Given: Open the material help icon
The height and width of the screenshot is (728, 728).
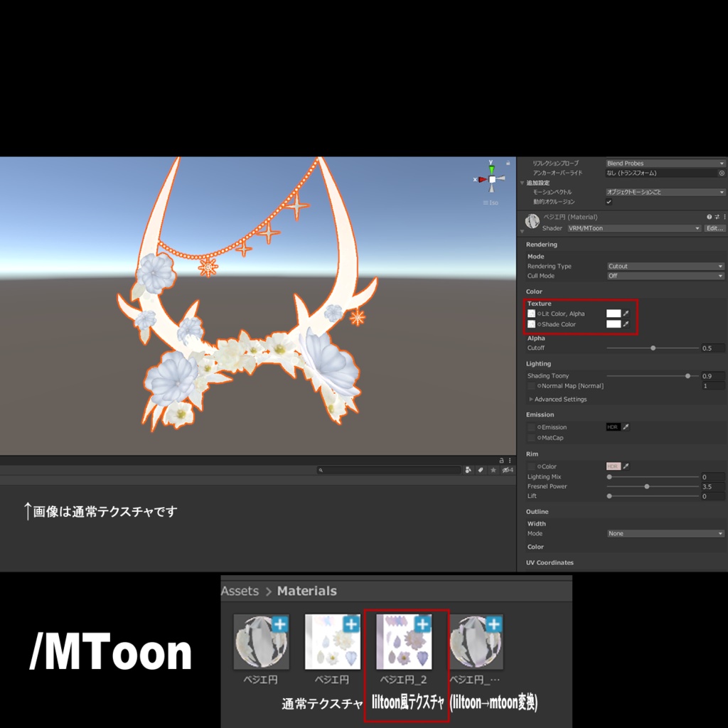Looking at the screenshot, I should pyautogui.click(x=709, y=217).
